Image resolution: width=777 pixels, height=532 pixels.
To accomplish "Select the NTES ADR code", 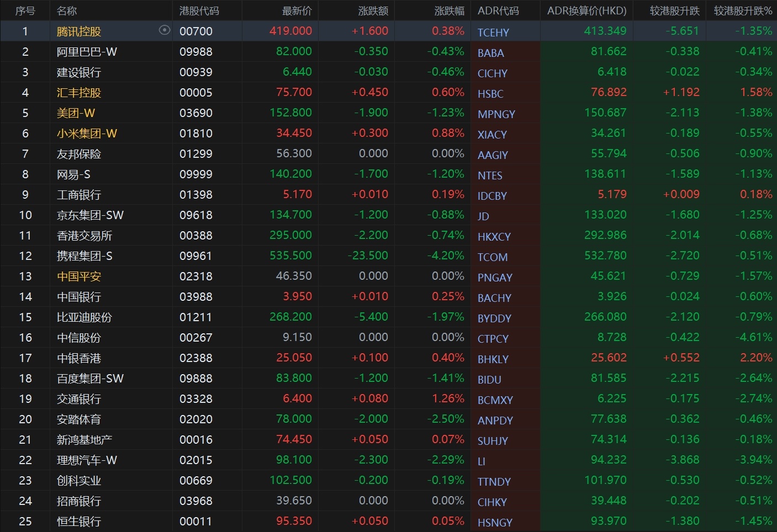I will tap(490, 175).
